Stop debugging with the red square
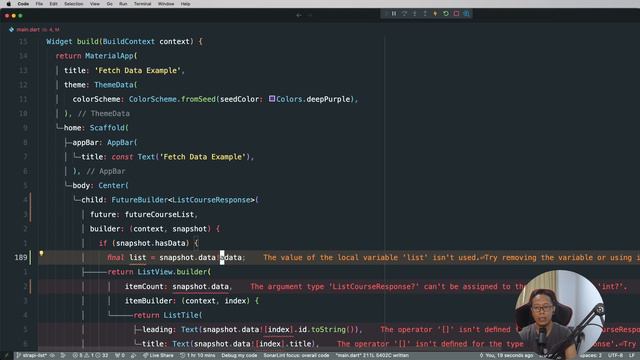The image size is (640, 360). coord(456,13)
